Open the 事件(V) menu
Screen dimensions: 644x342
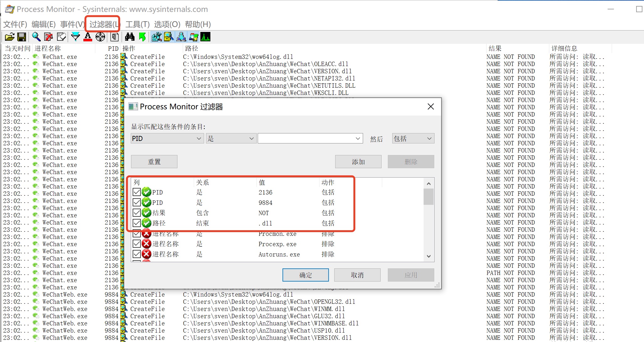pyautogui.click(x=72, y=24)
